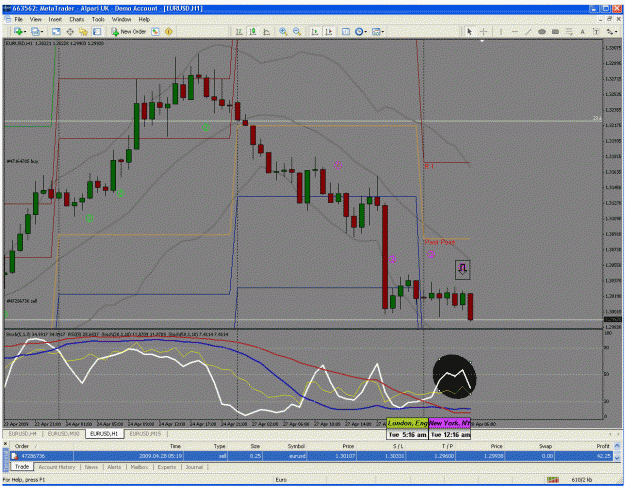The width and height of the screenshot is (625, 486).
Task: Open the MetaEditor icon
Action: click(155, 31)
